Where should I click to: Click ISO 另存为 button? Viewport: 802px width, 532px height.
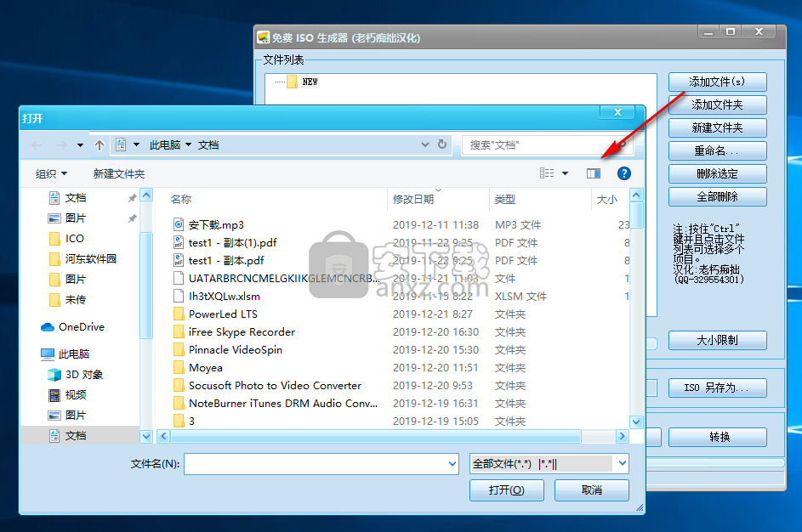[717, 388]
